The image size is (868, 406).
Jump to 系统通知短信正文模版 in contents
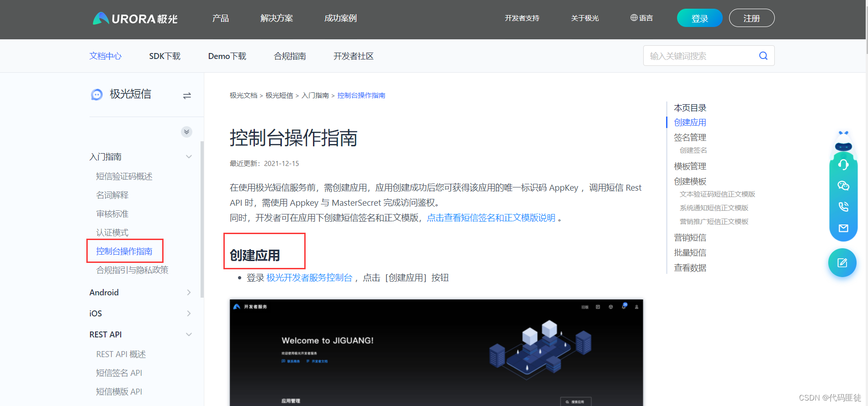tap(714, 208)
